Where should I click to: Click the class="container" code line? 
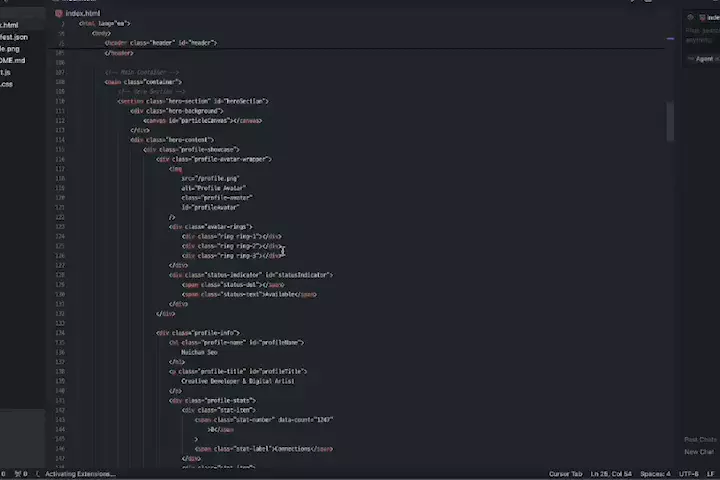tap(143, 82)
